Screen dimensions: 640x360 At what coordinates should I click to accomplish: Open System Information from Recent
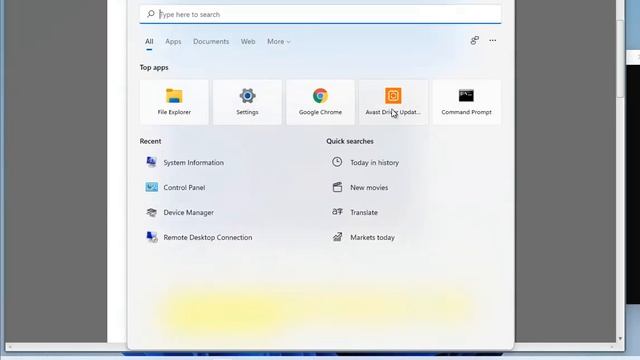(193, 162)
